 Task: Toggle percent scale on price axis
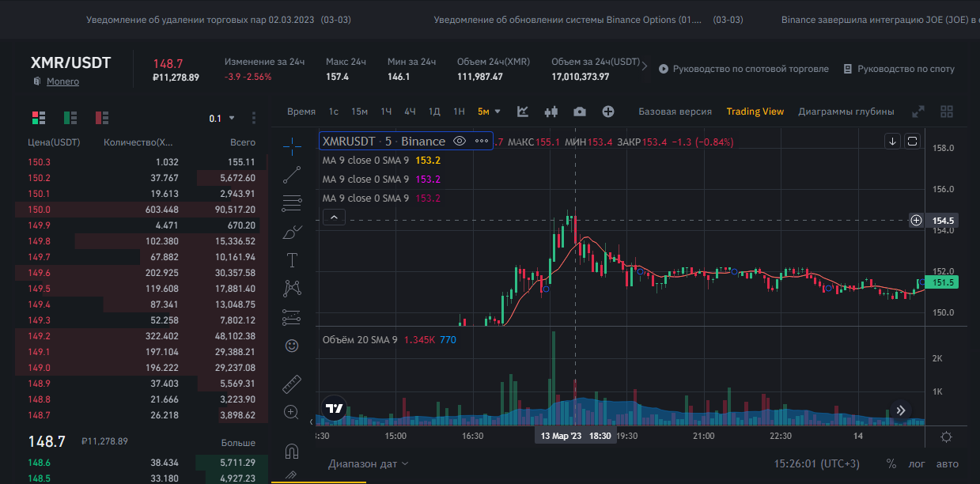pyautogui.click(x=891, y=463)
